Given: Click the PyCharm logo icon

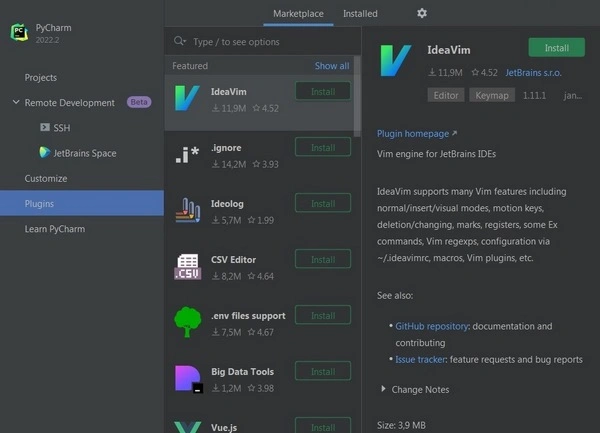Looking at the screenshot, I should 19,32.
